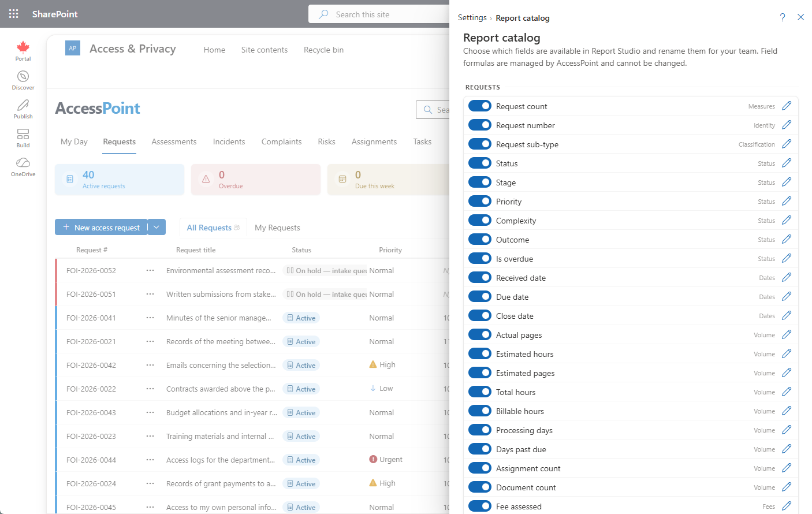Open the 40 Active requests card
The width and height of the screenshot is (812, 514).
pyautogui.click(x=120, y=180)
